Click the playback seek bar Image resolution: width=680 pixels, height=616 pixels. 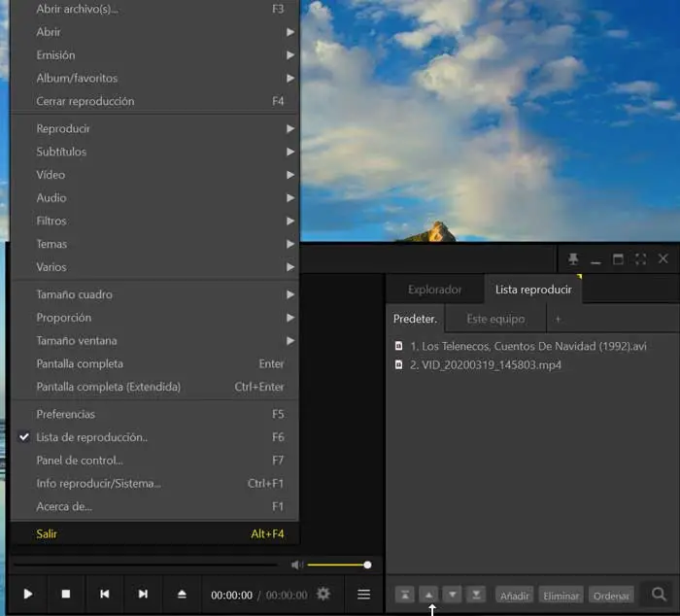(x=146, y=565)
